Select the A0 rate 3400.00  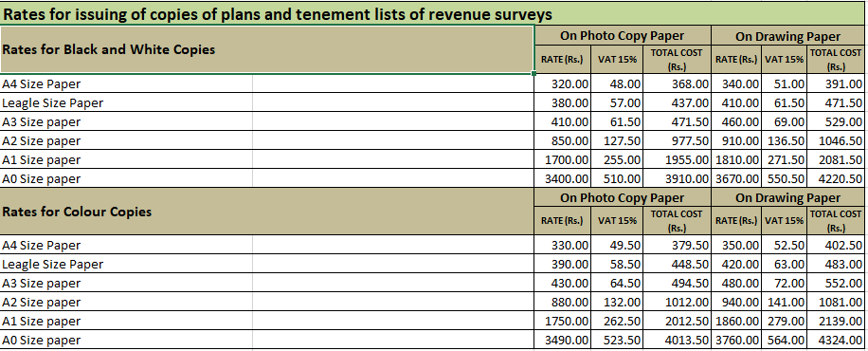point(563,178)
